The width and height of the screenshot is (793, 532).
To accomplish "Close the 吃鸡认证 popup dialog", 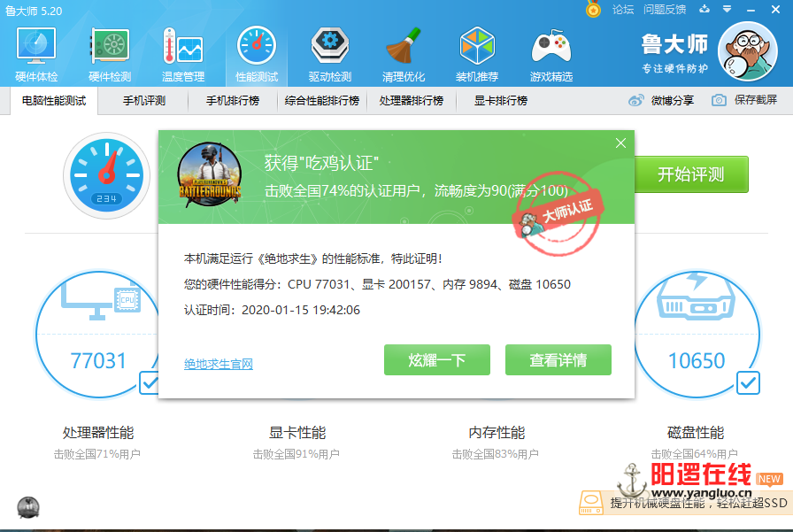I will pyautogui.click(x=620, y=143).
